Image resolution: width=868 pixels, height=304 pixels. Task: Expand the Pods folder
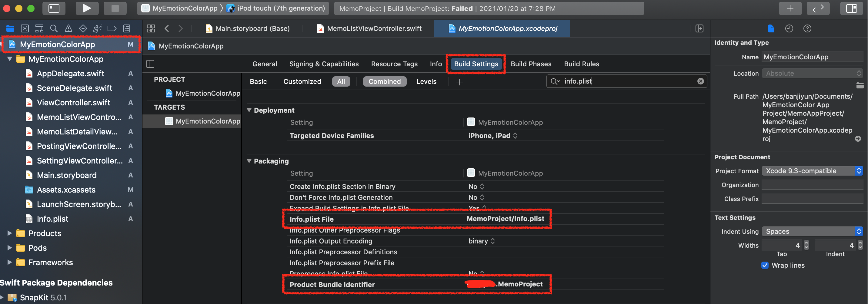(x=10, y=248)
